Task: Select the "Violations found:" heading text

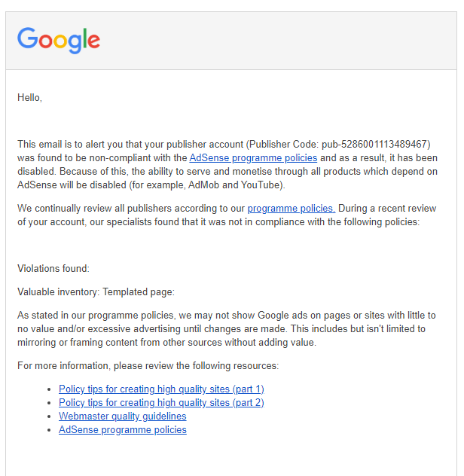Action: 53,268
